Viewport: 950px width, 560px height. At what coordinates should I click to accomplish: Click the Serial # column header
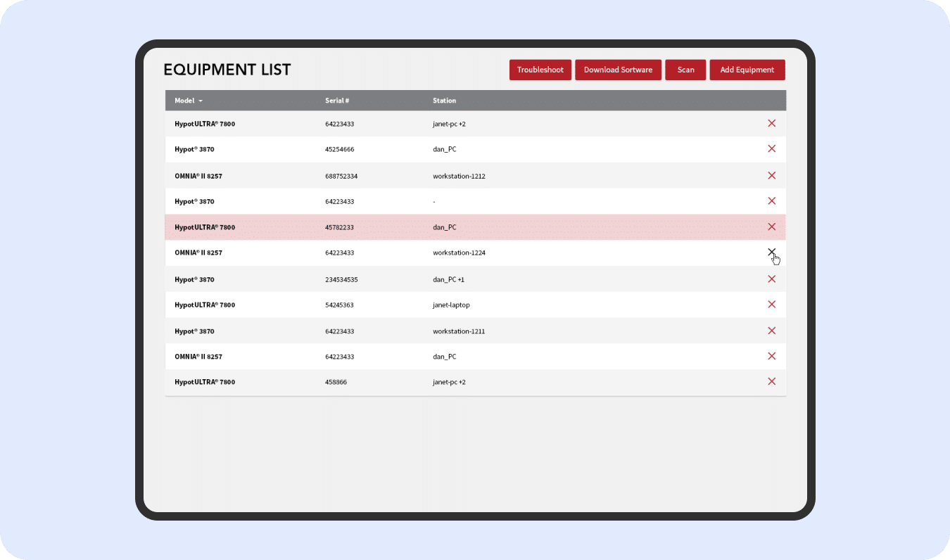(337, 101)
